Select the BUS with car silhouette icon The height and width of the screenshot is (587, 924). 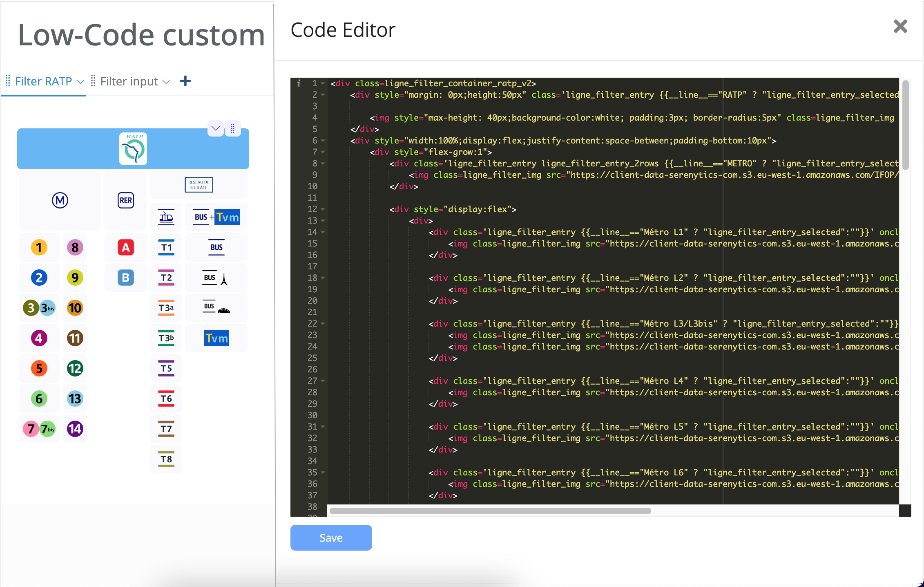(216, 307)
